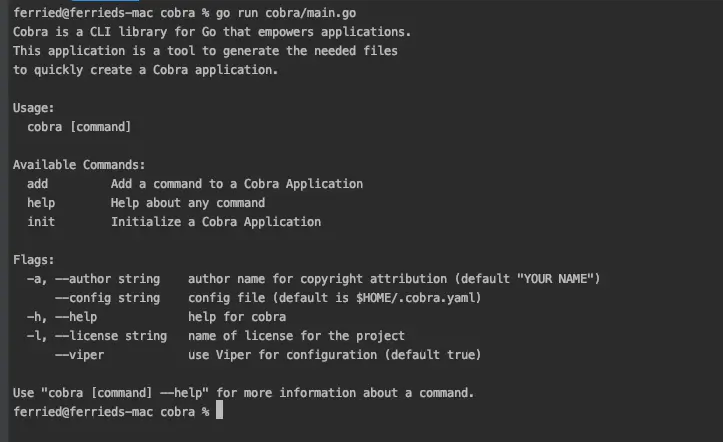The image size is (723, 442).
Task: Click the 'Flags:' heading
Action: click(34, 260)
